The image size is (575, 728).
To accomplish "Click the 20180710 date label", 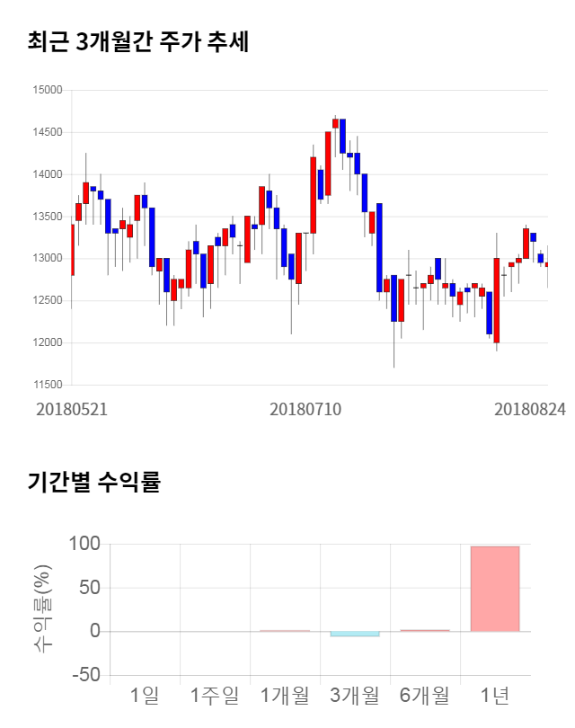I will pos(305,409).
